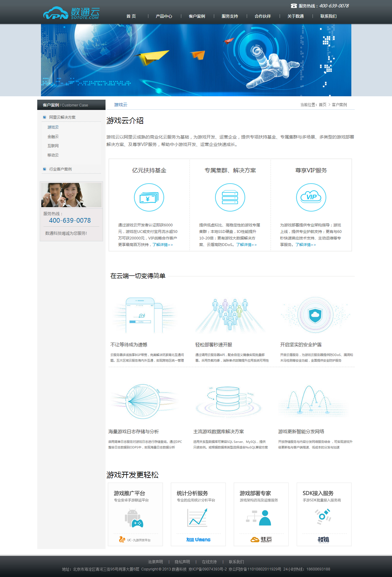
Task: Expand the 阿里云解决方案 sidebar section
Action: click(62, 117)
